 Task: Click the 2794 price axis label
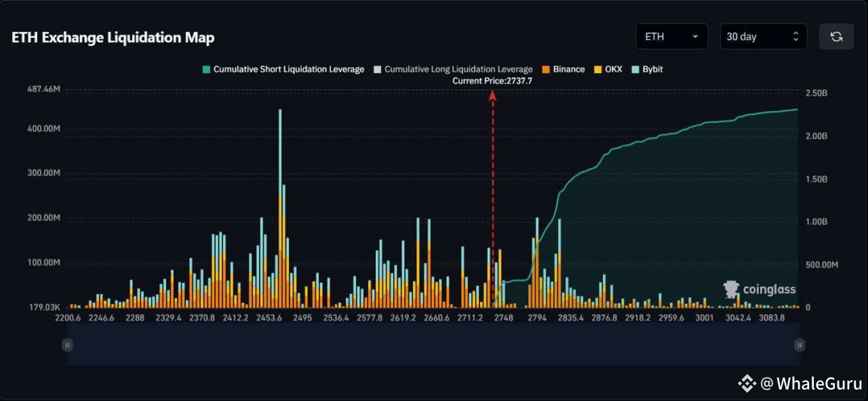pyautogui.click(x=537, y=318)
